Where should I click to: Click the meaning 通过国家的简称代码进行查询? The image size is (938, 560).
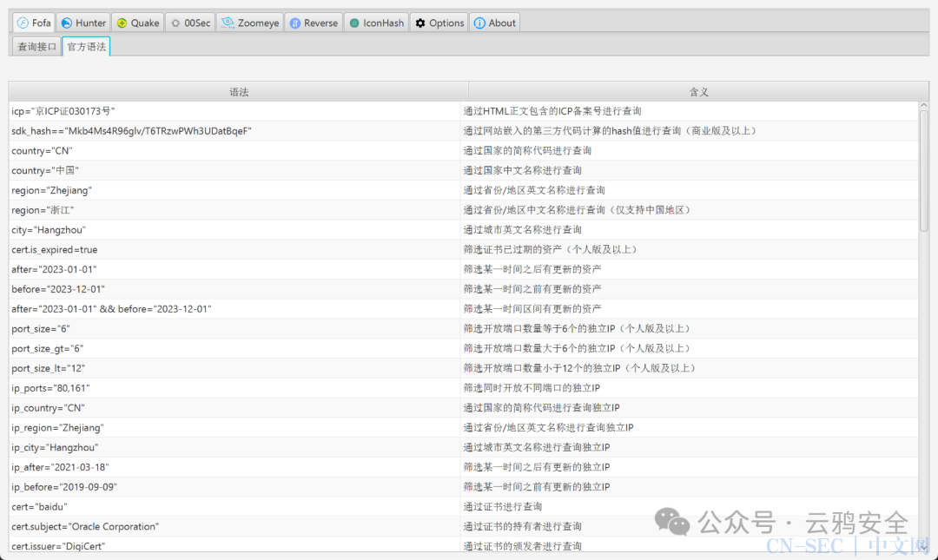coord(527,151)
